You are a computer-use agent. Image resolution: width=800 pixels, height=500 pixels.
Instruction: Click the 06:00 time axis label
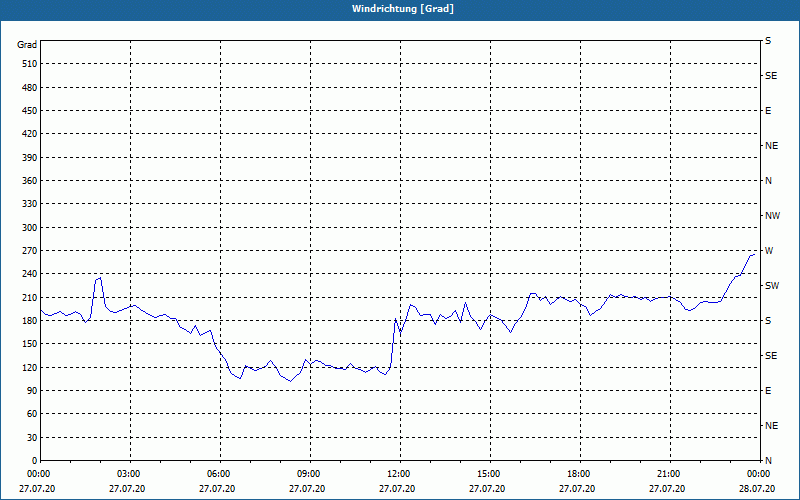217,474
